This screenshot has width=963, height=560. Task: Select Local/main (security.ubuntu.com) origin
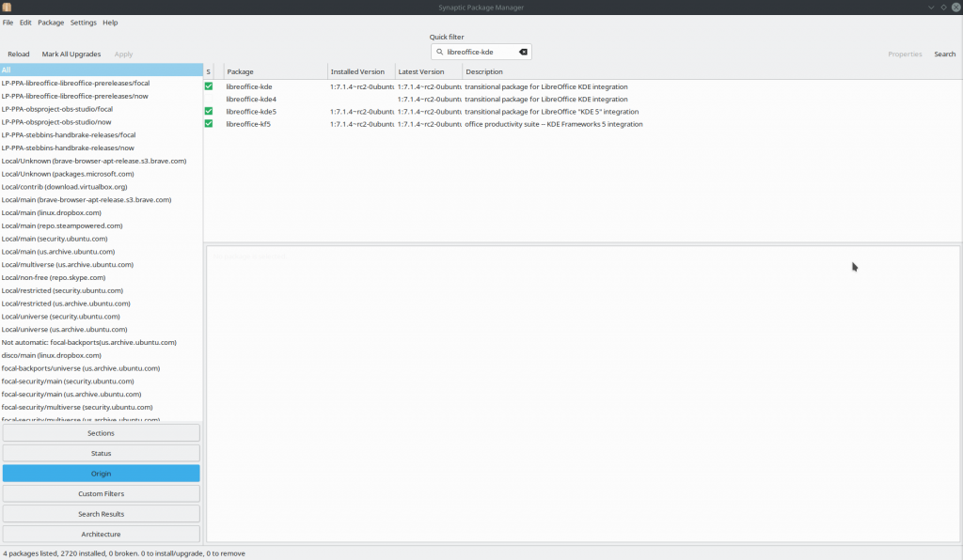[x=55, y=239]
